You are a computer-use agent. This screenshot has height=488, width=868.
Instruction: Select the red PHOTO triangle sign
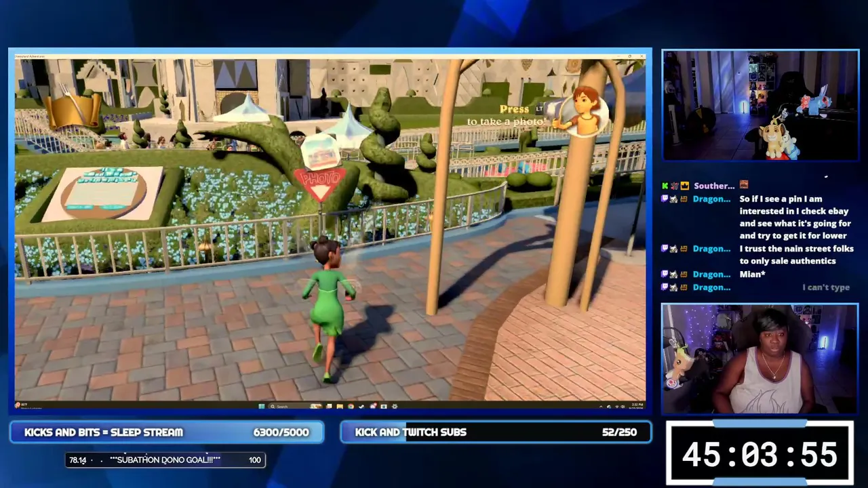pos(319,185)
